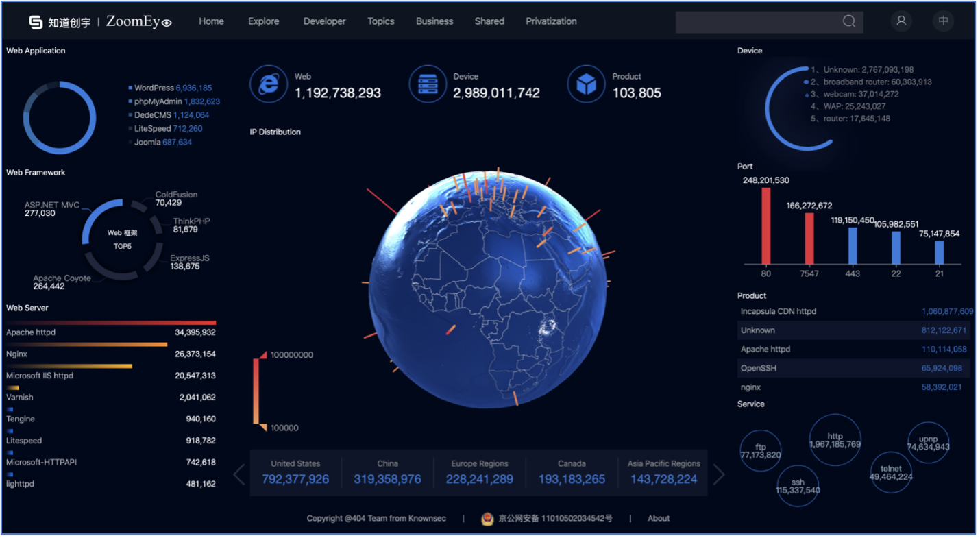Open the Home menu item
The image size is (980, 538).
pos(211,21)
